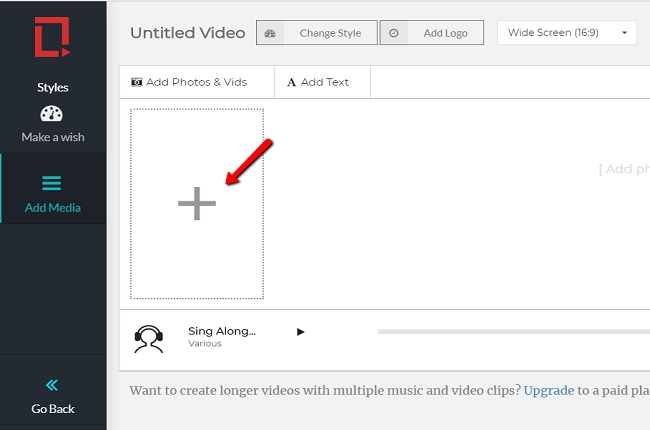
Task: Follow the Upgrade link
Action: [x=549, y=390]
